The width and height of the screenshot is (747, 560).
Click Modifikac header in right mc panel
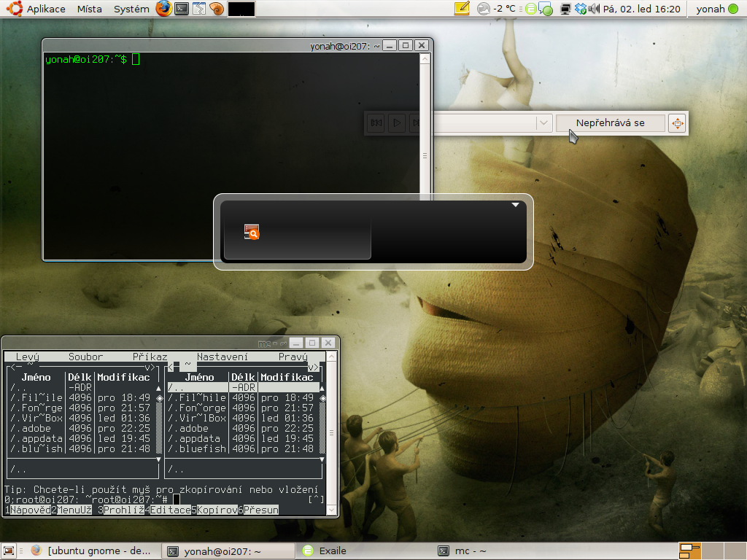coord(287,377)
